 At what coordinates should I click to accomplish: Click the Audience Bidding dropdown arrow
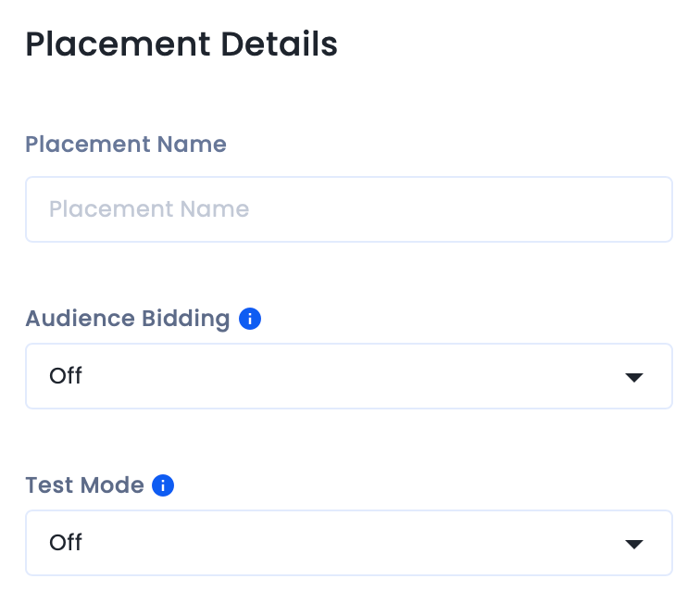[x=633, y=377]
